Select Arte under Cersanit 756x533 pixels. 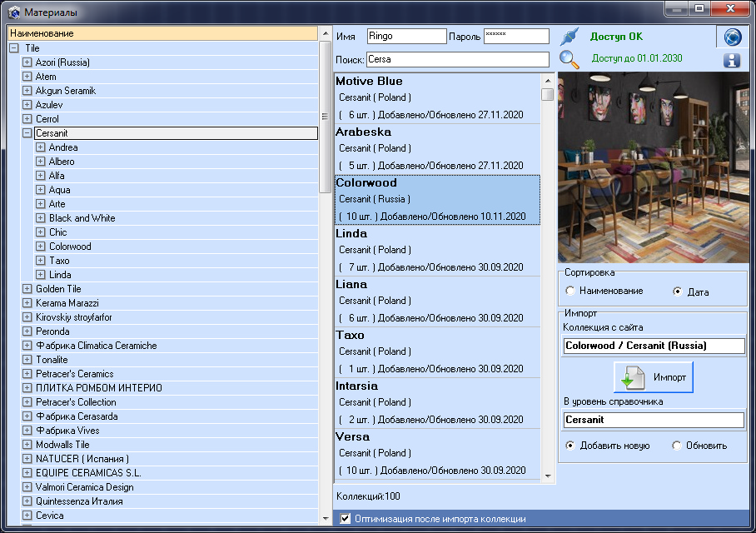(57, 203)
